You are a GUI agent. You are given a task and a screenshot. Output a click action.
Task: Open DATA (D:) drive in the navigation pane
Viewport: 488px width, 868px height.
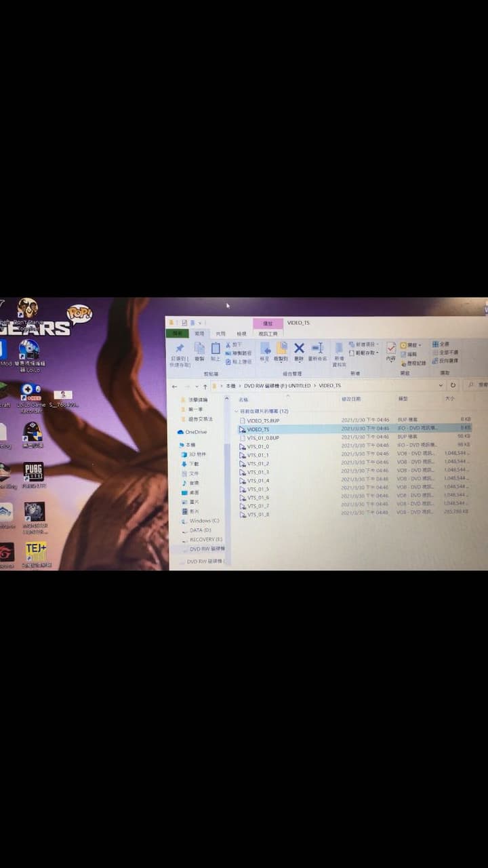pos(197,530)
